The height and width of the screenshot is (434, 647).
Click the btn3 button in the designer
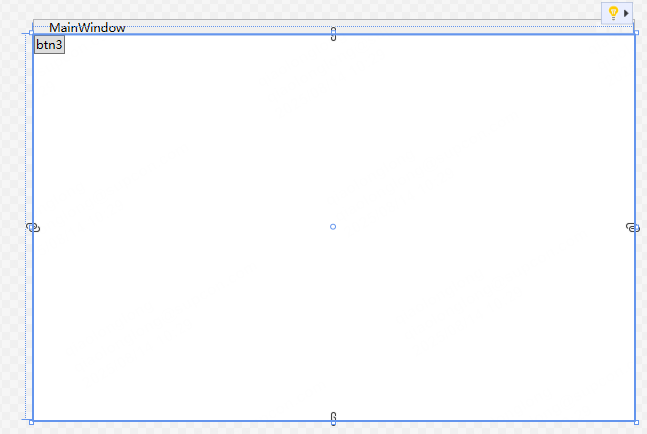click(x=49, y=45)
